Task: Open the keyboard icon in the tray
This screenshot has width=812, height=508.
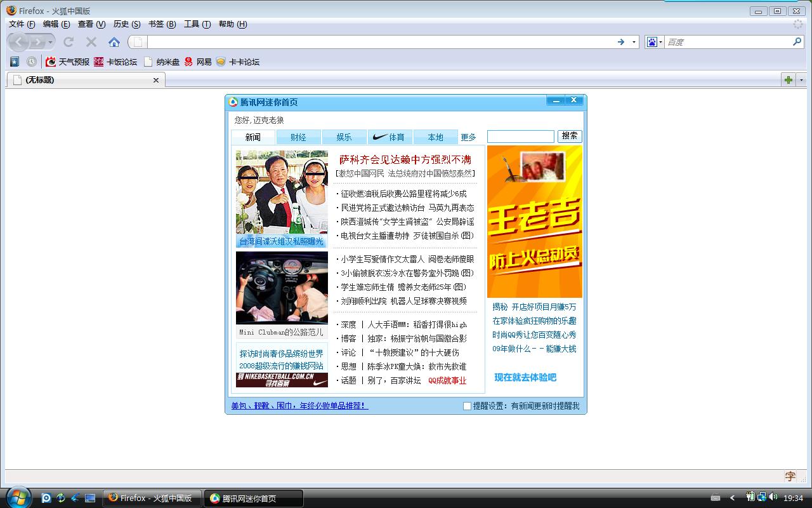Action: coord(716,498)
